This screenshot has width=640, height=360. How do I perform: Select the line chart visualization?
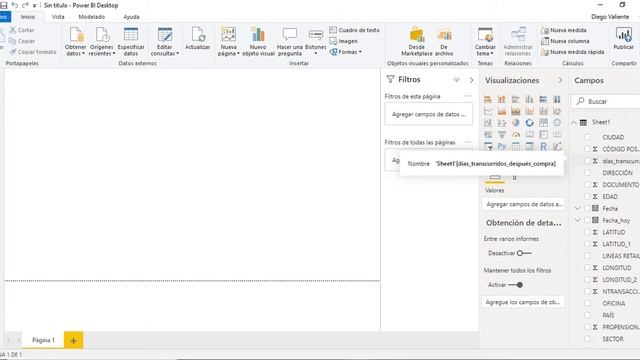click(x=488, y=111)
